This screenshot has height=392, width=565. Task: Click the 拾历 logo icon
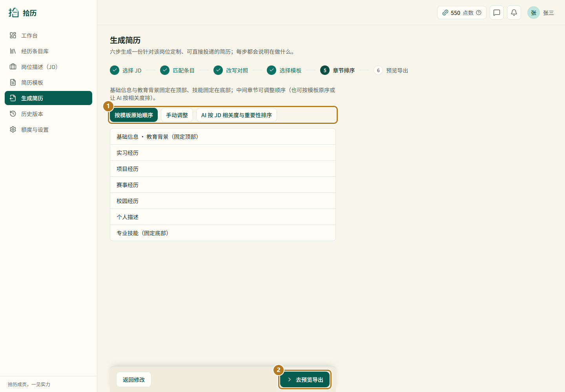pyautogui.click(x=14, y=13)
